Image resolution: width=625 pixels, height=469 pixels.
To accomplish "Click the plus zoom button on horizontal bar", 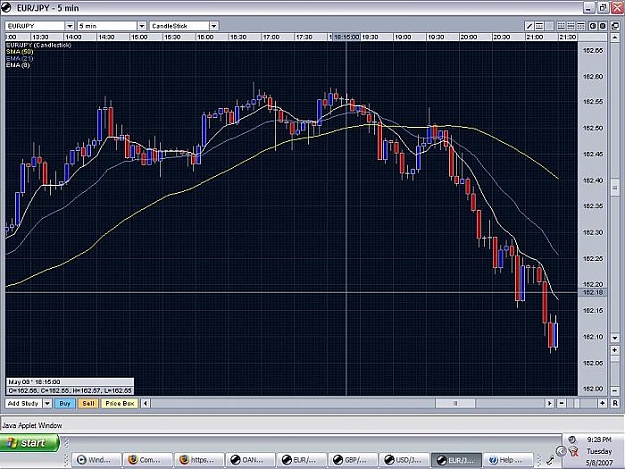I will click(602, 403).
